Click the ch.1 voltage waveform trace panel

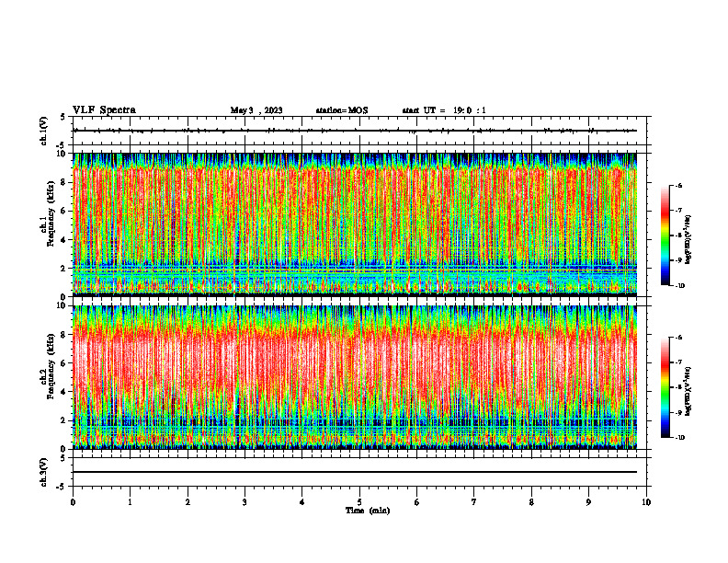coord(359,131)
